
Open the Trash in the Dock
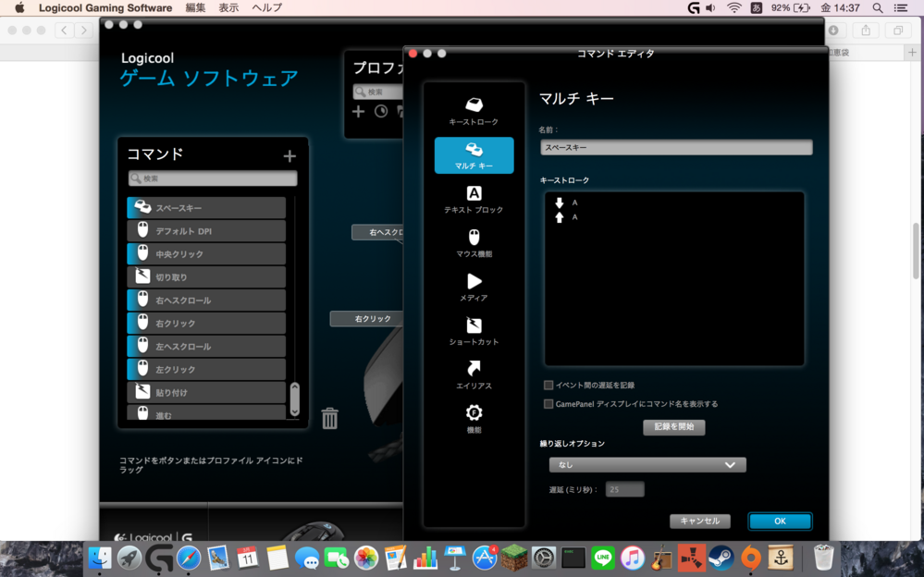[x=823, y=558]
